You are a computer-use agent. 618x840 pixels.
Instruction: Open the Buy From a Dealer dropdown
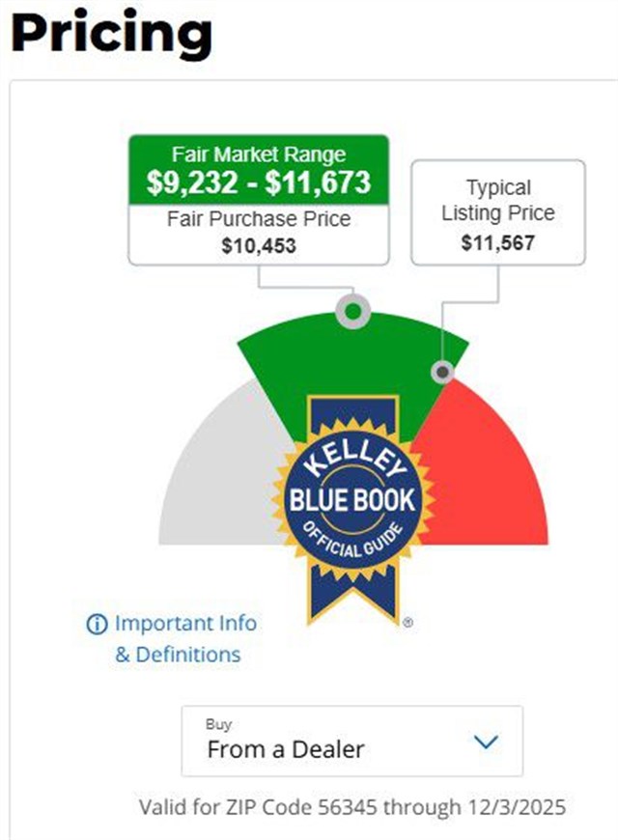[351, 741]
